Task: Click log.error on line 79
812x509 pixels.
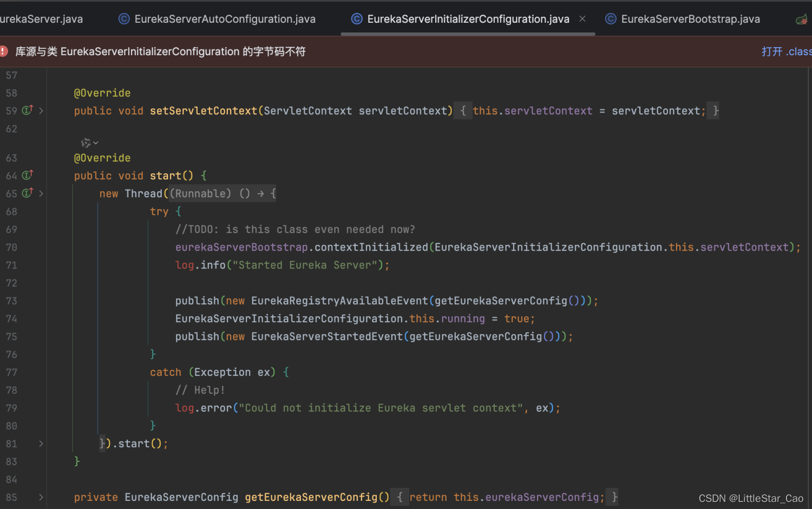Action: coord(204,408)
